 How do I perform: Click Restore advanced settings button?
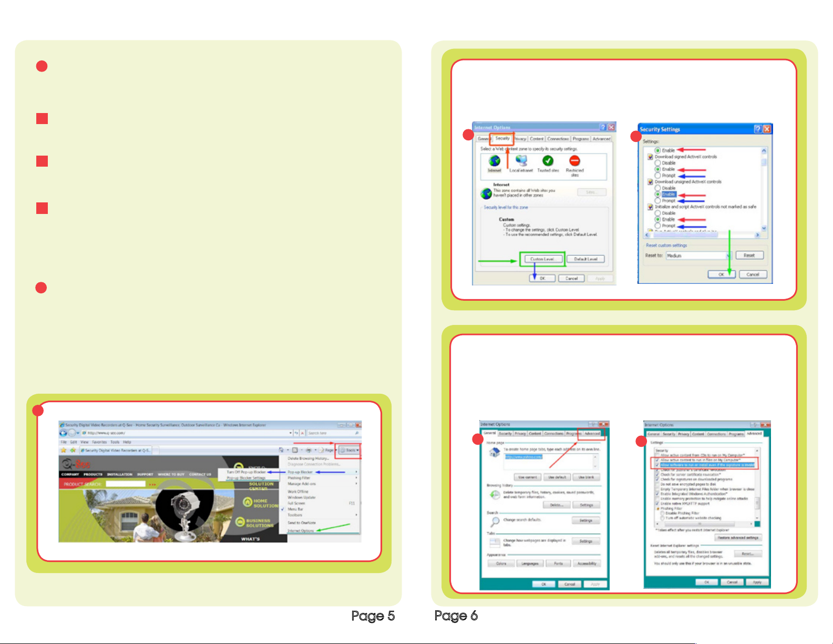[738, 538]
